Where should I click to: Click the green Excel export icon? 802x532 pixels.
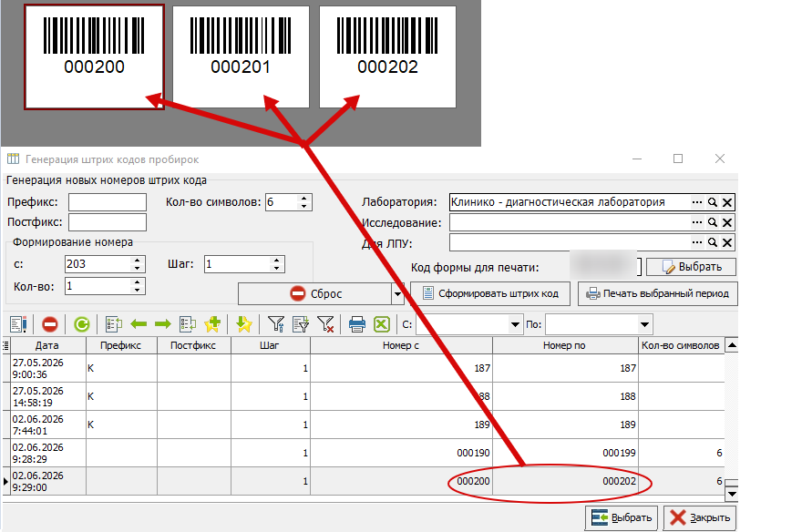(x=382, y=324)
